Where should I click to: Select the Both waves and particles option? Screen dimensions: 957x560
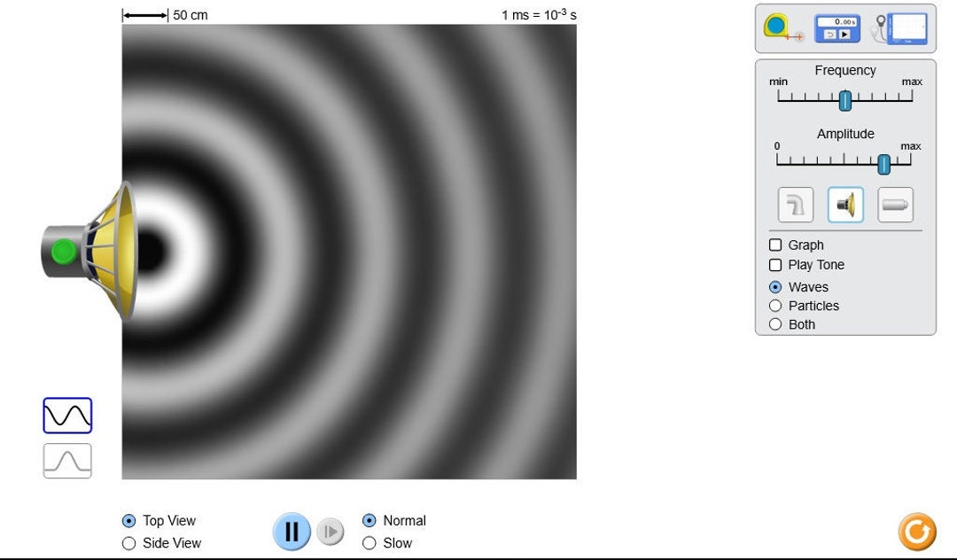coord(775,324)
